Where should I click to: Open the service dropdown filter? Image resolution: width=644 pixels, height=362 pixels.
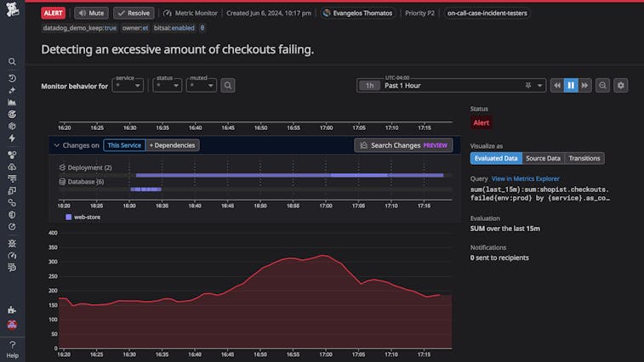pyautogui.click(x=129, y=86)
